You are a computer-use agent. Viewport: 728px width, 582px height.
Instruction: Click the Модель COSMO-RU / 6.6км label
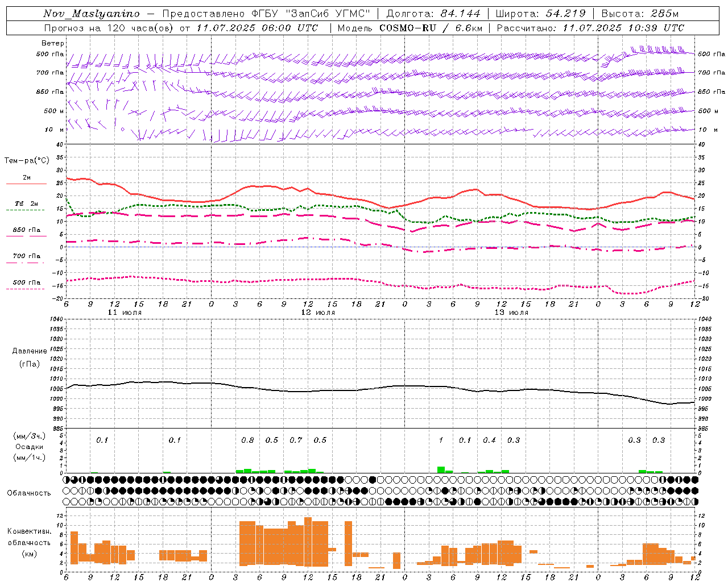(410, 28)
